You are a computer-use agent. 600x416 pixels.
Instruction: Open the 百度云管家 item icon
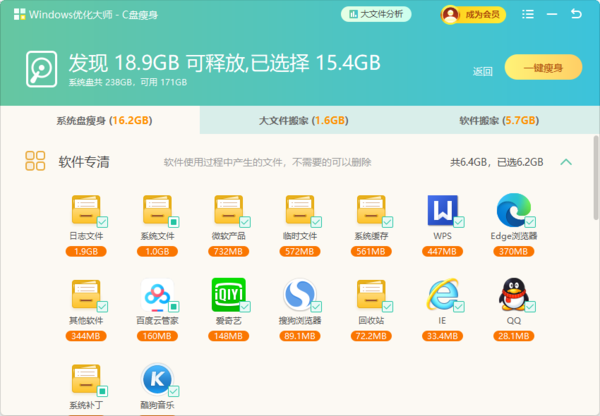[x=157, y=295]
